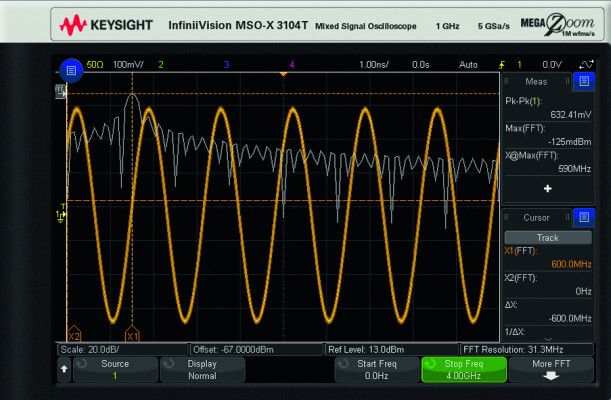This screenshot has width=611, height=400.
Task: Click the ΔX -600.0MHz readout
Action: click(548, 312)
